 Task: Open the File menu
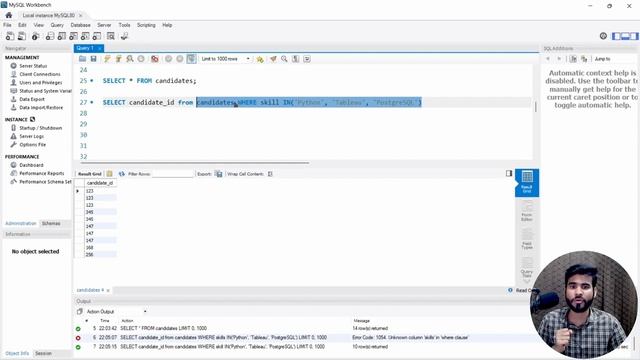pyautogui.click(x=7, y=25)
